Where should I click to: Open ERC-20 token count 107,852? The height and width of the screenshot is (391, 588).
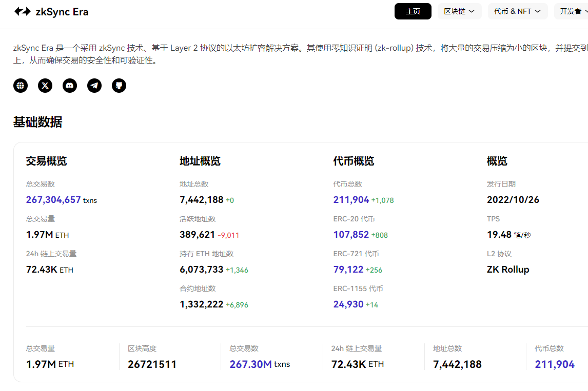coord(351,235)
